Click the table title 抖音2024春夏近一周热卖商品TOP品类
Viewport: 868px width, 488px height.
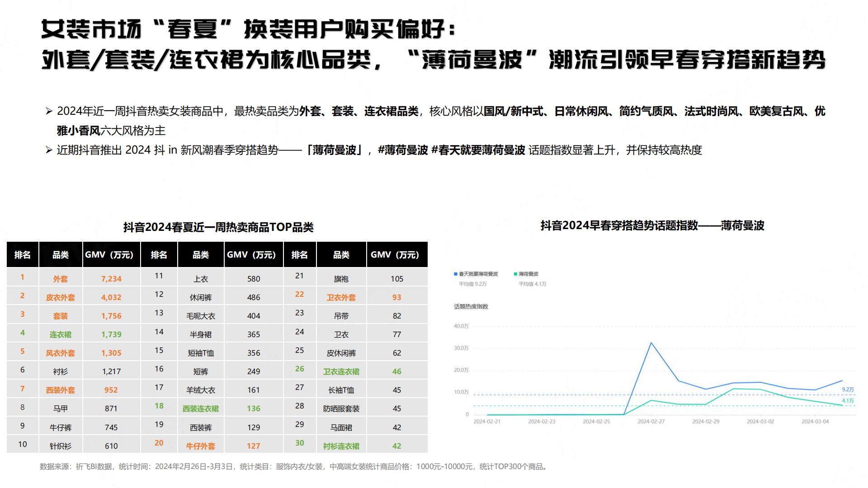click(218, 227)
